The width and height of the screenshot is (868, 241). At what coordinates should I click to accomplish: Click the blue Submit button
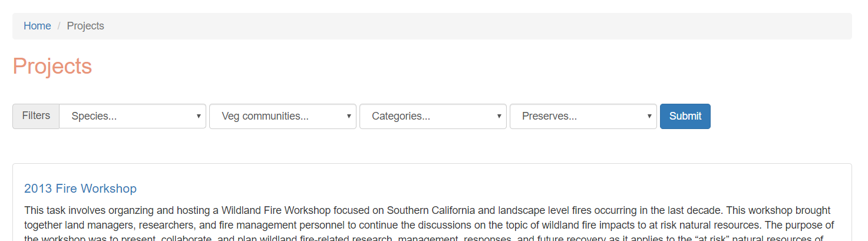[685, 116]
